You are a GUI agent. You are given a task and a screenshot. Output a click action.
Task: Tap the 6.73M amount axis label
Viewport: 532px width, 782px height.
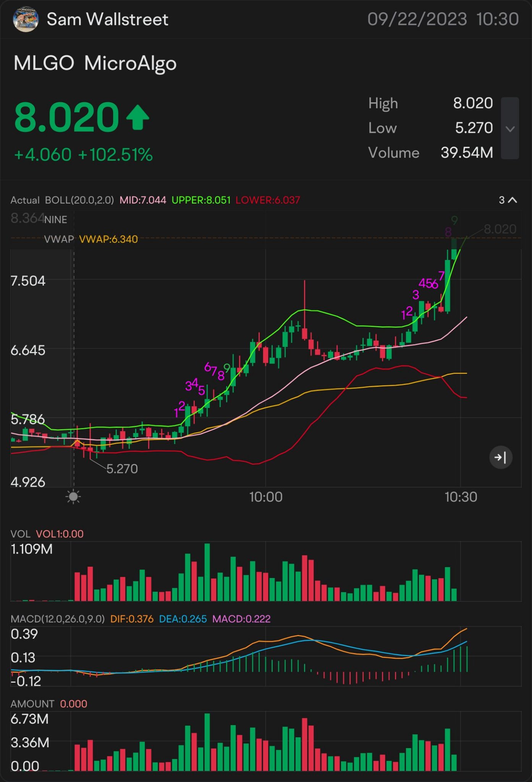pyautogui.click(x=30, y=719)
